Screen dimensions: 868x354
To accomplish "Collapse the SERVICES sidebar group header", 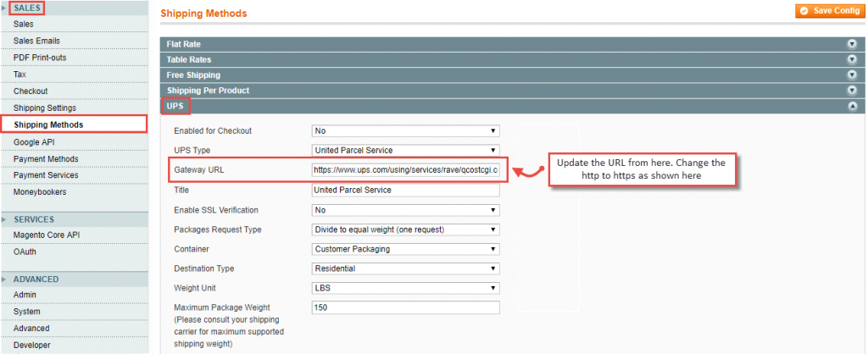I will tap(75, 219).
